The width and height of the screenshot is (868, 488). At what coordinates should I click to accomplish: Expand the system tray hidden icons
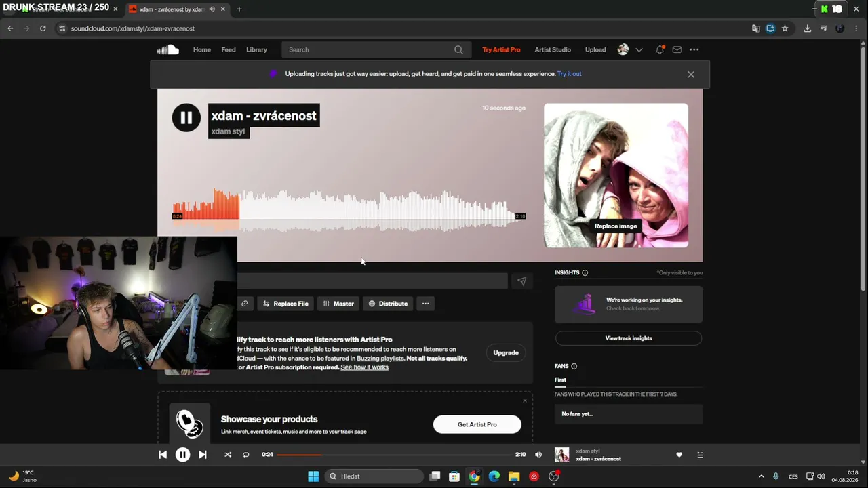tap(761, 476)
